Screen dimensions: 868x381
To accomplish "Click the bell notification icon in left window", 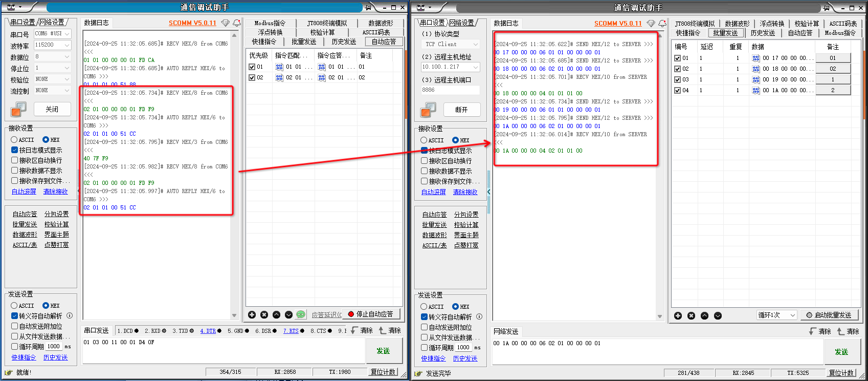I will click(237, 23).
